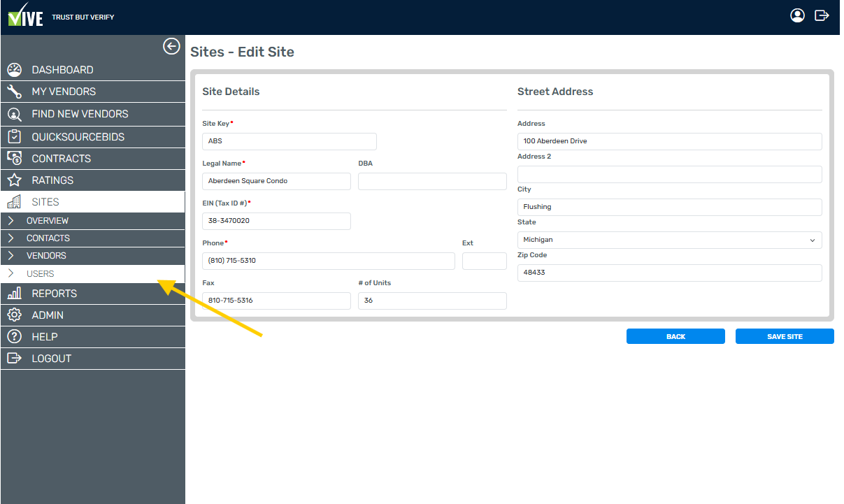Screen dimensions: 844x504
Task: Click the Fax field
Action: pos(276,301)
